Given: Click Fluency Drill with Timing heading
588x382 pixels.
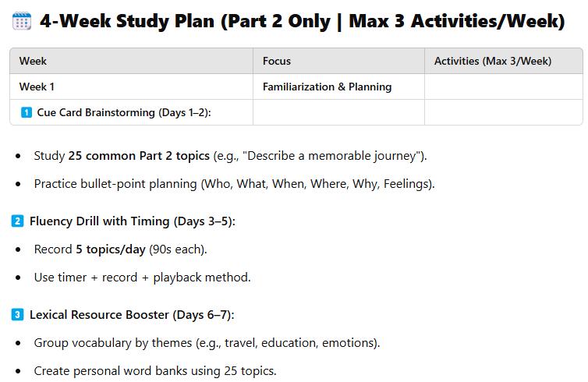Looking at the screenshot, I should pos(133,221).
